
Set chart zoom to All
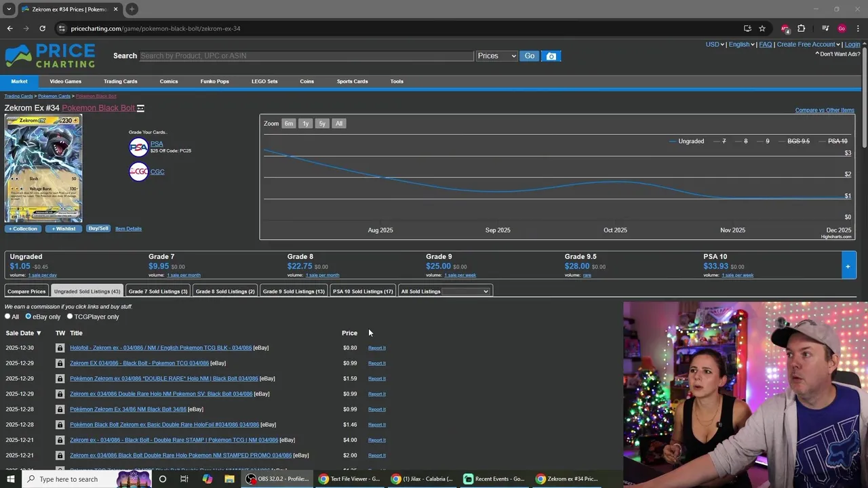click(x=339, y=123)
